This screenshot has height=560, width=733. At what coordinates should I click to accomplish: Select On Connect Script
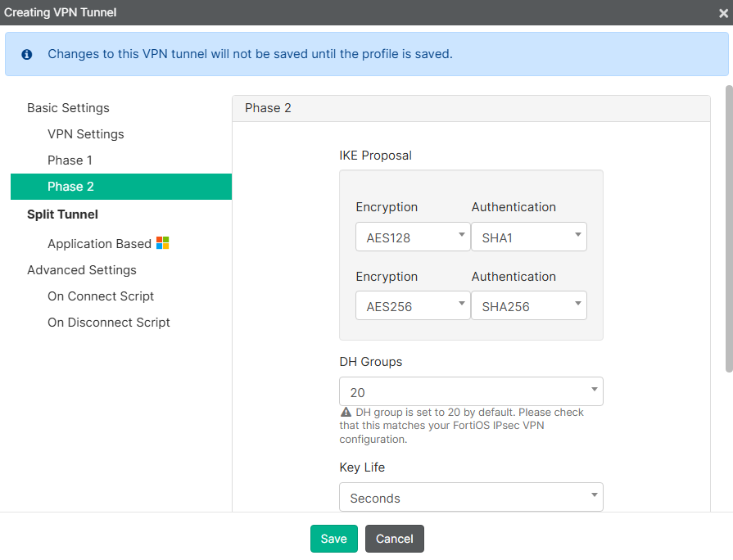[100, 296]
